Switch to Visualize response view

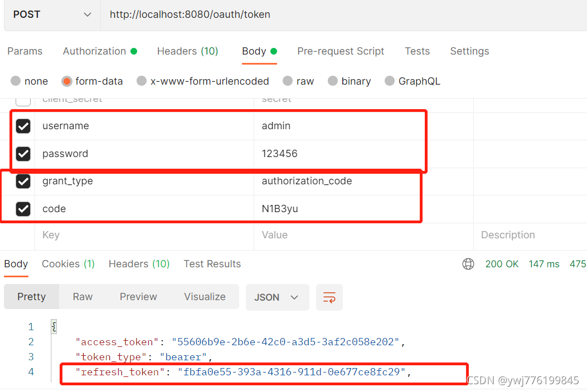click(205, 297)
